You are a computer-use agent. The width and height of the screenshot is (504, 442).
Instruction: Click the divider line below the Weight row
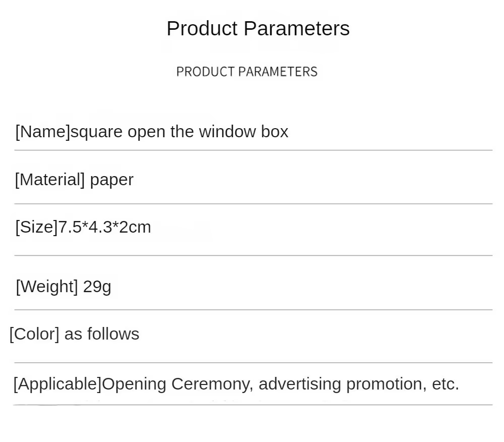pyautogui.click(x=253, y=310)
